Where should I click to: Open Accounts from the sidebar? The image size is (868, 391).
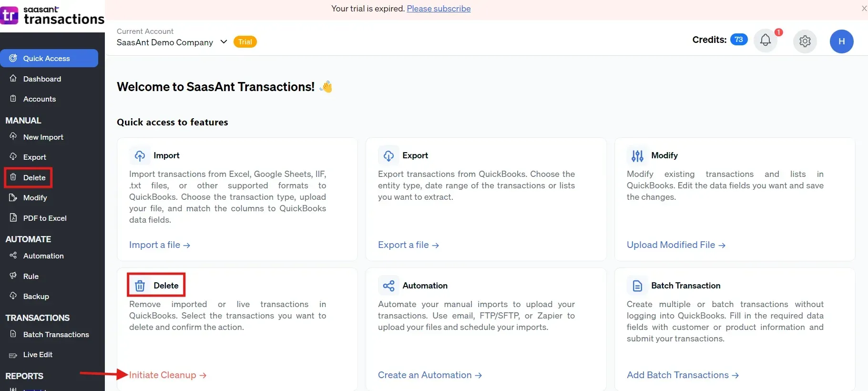pyautogui.click(x=40, y=99)
